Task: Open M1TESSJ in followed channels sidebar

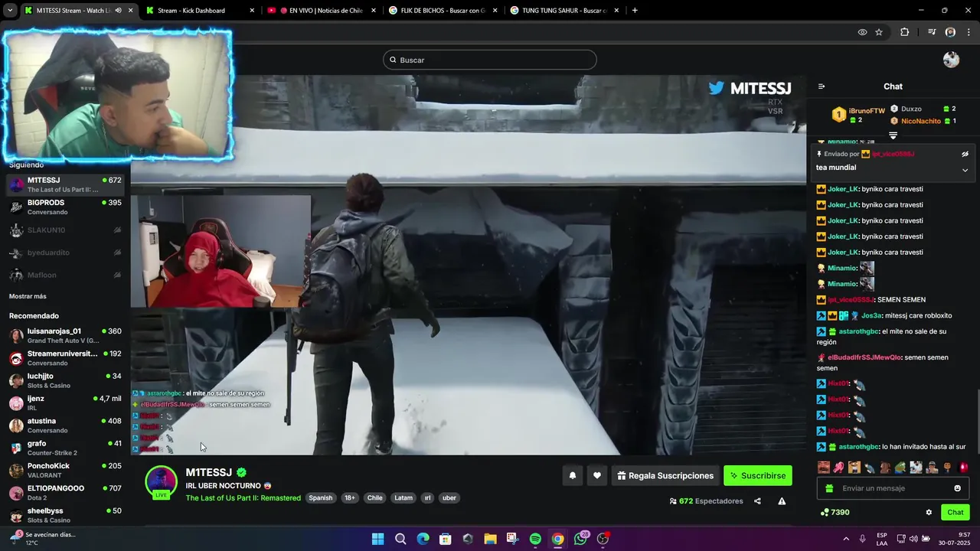Action: click(65, 184)
